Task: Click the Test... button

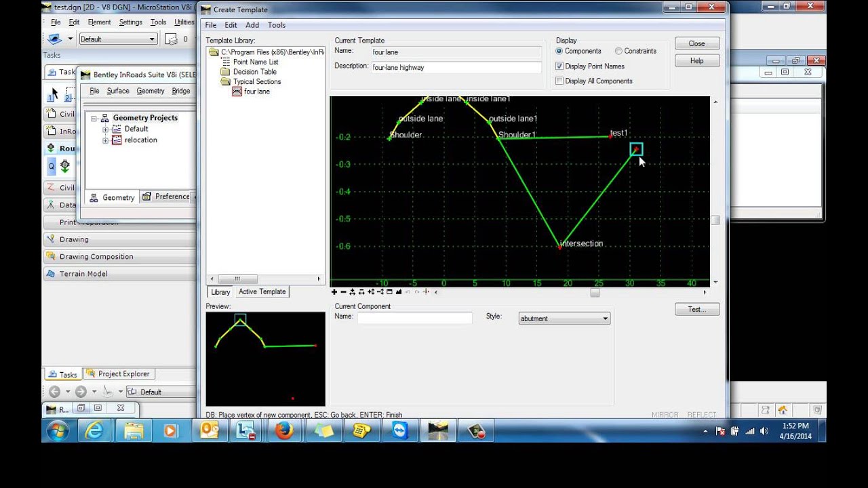Action: coord(697,309)
